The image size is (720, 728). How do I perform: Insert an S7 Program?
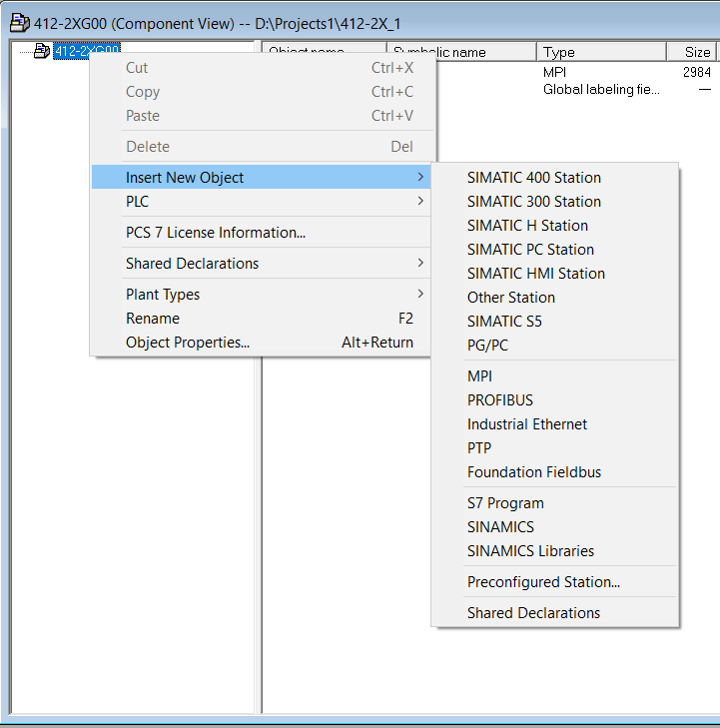[x=555, y=503]
